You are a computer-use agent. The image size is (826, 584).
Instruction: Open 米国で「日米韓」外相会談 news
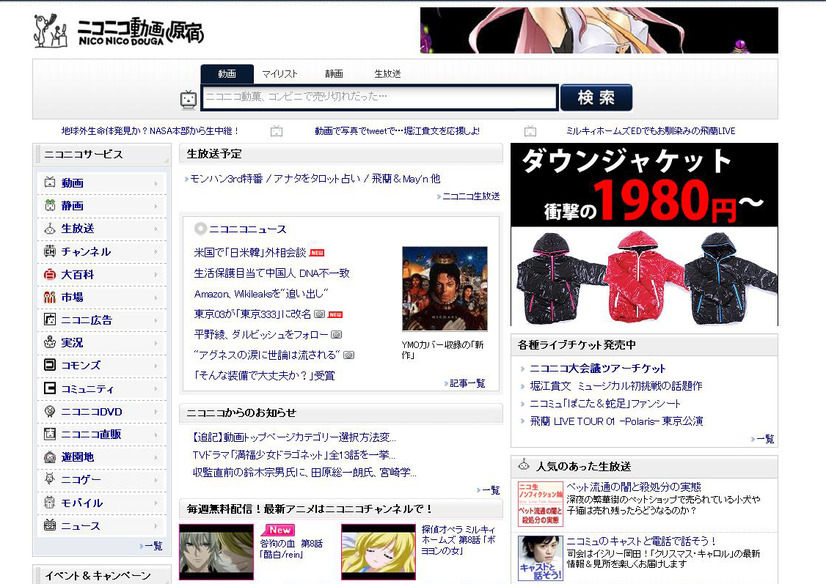pyautogui.click(x=250, y=252)
